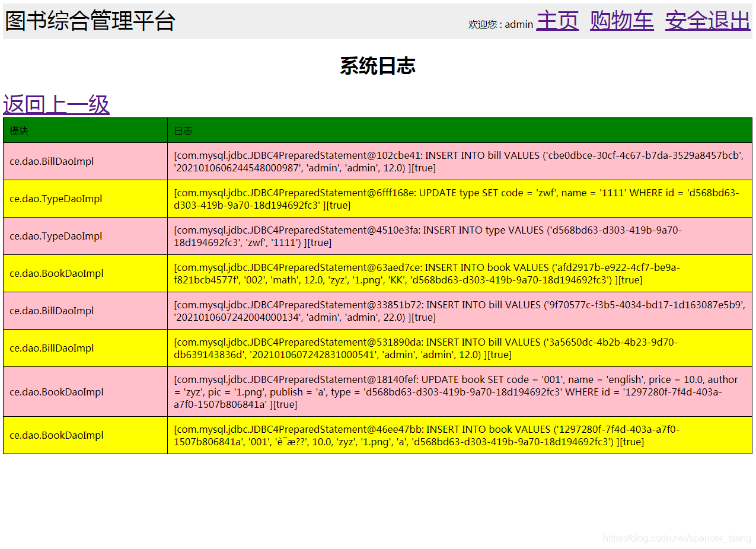Click the 安全退出 logout link

[x=707, y=21]
